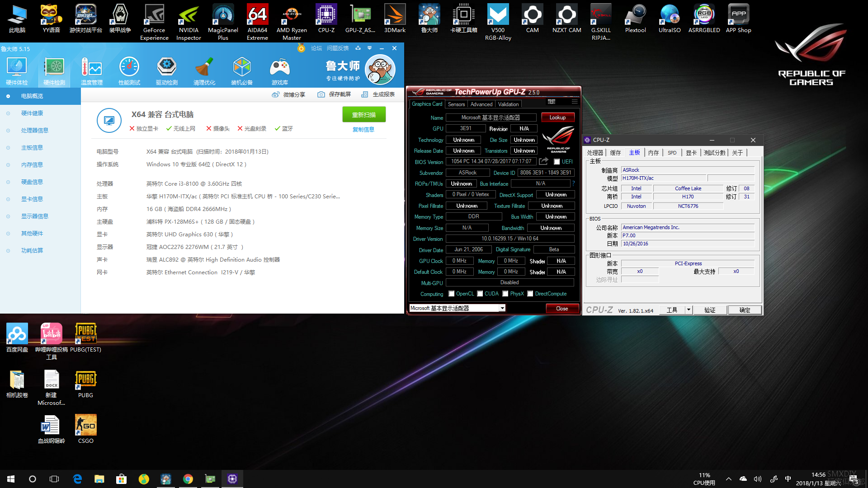This screenshot has height=488, width=868.
Task: Select the 硬件检测 hardware detection icon
Action: pyautogui.click(x=54, y=71)
